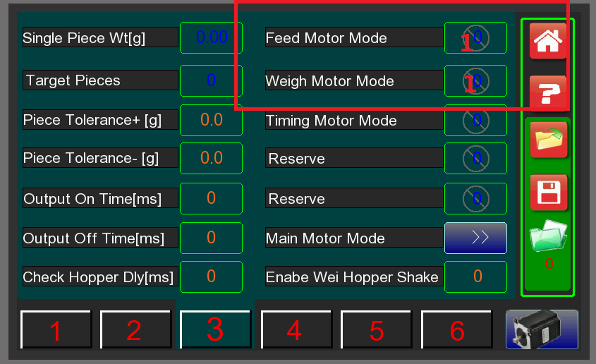
Task: Select page tab 2
Action: point(135,330)
